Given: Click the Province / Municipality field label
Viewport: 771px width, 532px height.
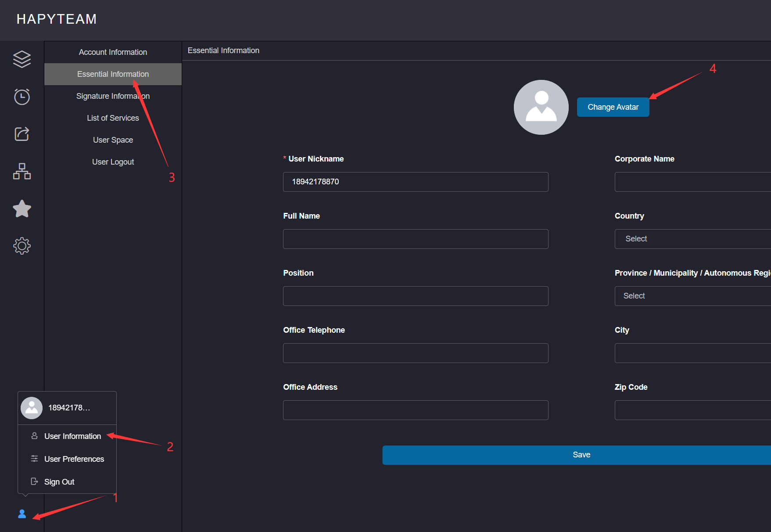Looking at the screenshot, I should click(x=692, y=273).
